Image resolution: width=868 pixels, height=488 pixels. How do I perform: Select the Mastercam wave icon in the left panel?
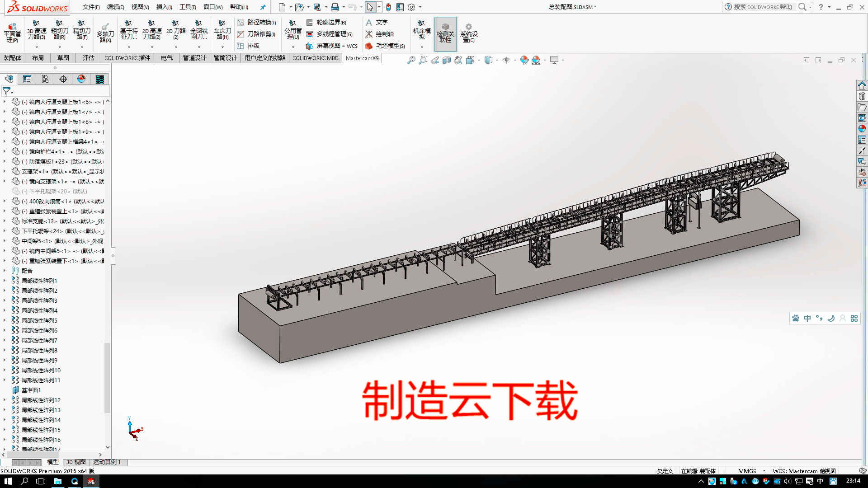tap(99, 79)
